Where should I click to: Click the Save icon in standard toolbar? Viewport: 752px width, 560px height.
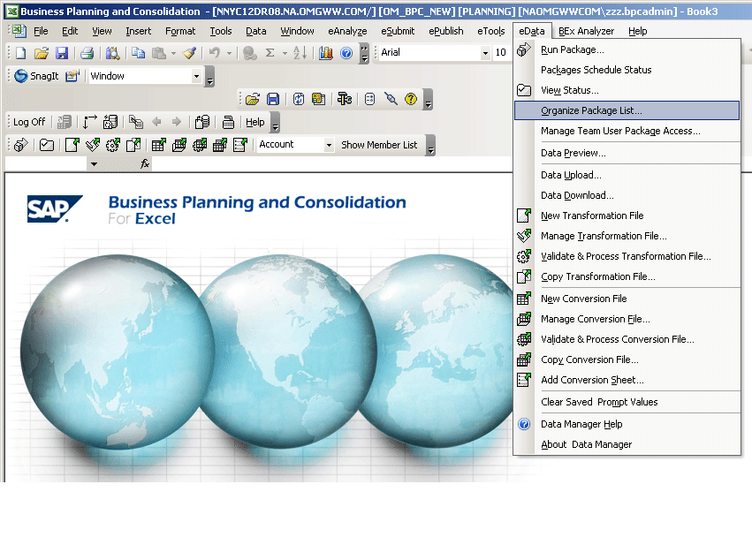click(x=62, y=53)
